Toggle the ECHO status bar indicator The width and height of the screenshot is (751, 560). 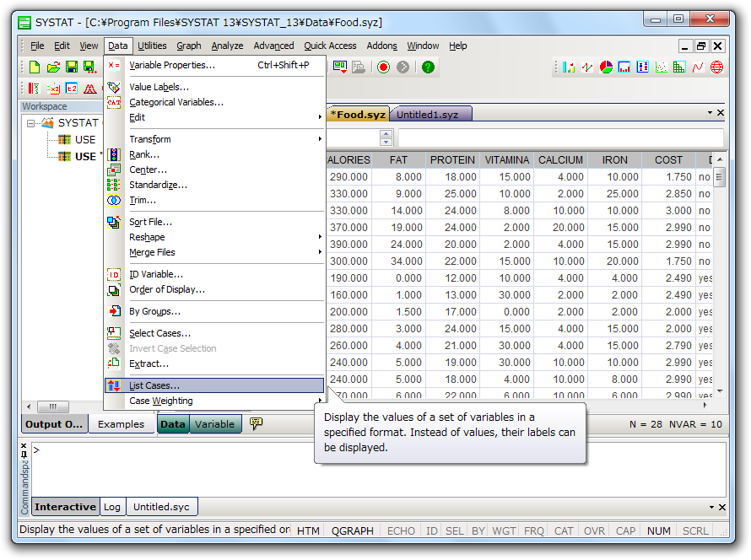point(401,530)
